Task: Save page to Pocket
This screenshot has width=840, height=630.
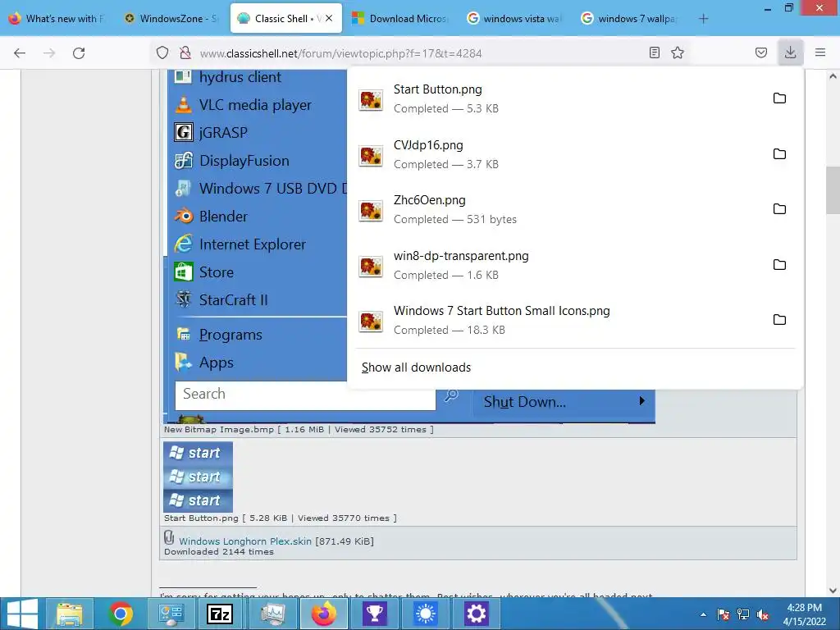Action: (x=760, y=52)
